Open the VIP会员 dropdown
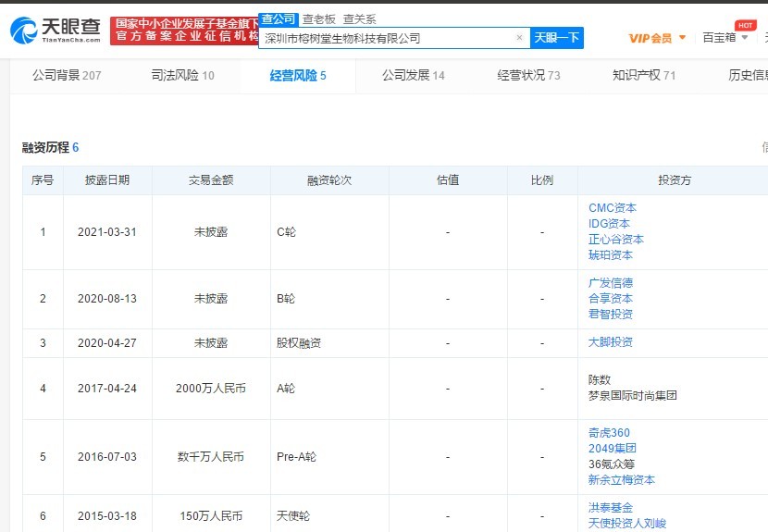Viewport: 768px width, 532px height. coord(657,38)
